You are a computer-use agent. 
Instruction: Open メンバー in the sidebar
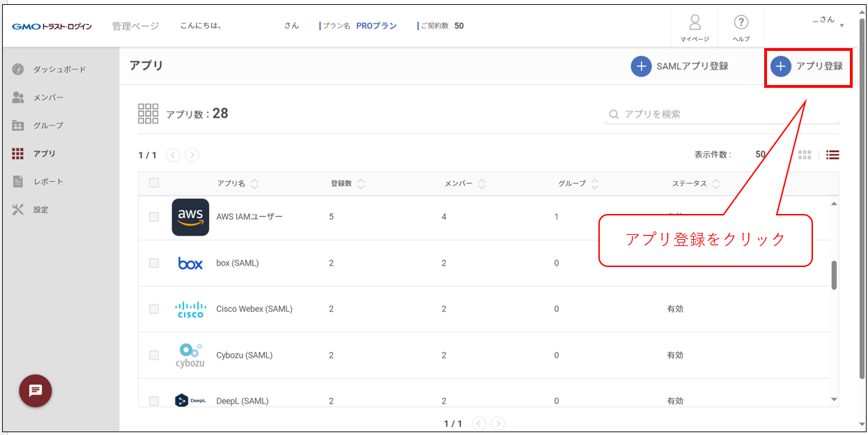48,98
